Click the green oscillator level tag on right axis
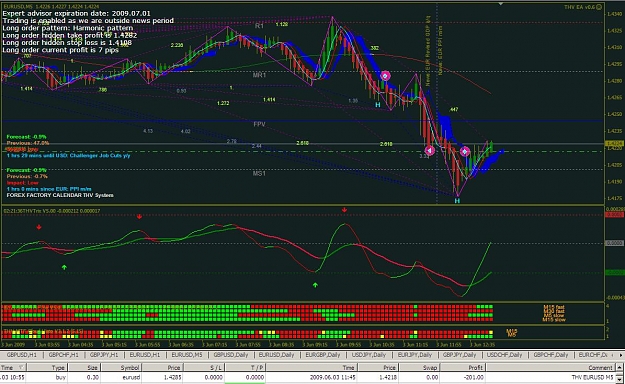Viewport: 625px width, 384px height. pyautogui.click(x=614, y=272)
